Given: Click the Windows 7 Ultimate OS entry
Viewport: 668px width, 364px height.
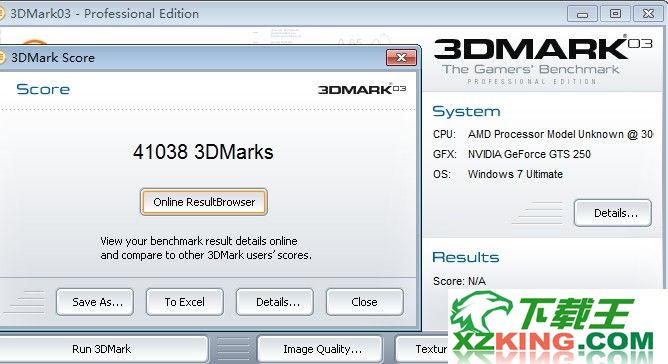Looking at the screenshot, I should click(515, 174).
